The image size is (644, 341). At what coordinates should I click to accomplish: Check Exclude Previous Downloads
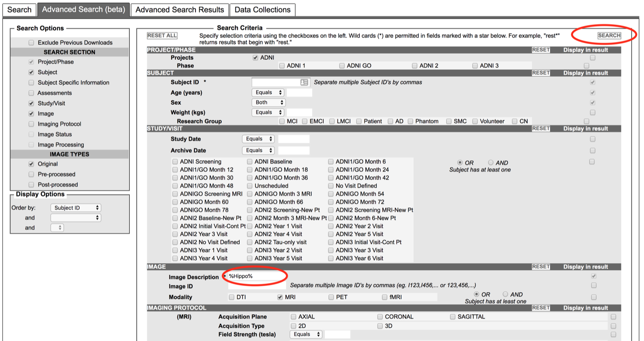click(x=31, y=43)
